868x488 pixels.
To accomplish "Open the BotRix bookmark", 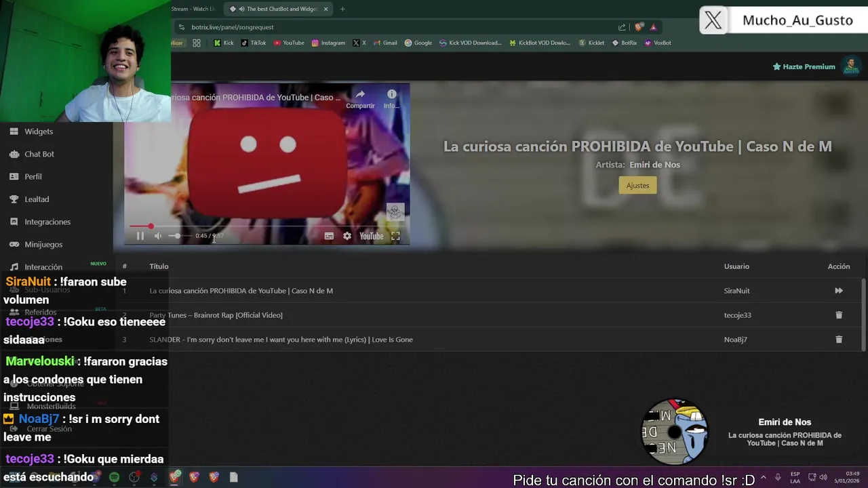I will 625,43.
